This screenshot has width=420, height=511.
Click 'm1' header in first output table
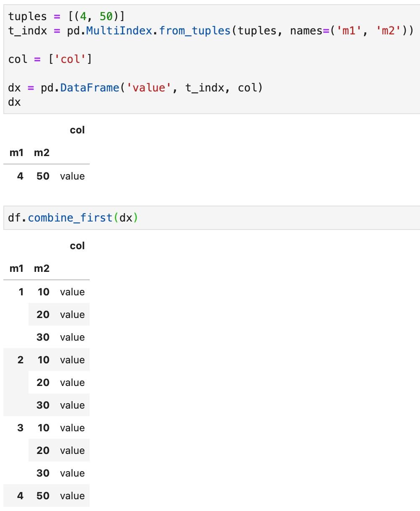(17, 153)
